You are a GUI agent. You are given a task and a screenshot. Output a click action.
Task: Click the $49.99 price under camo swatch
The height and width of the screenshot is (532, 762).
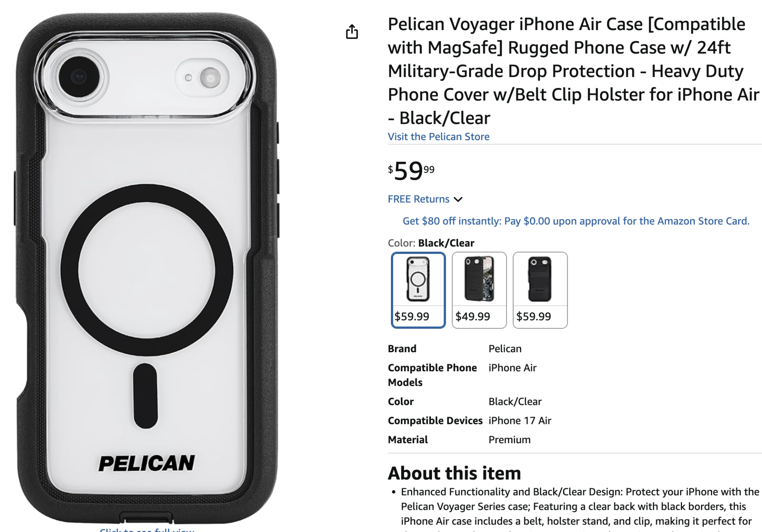[473, 316]
